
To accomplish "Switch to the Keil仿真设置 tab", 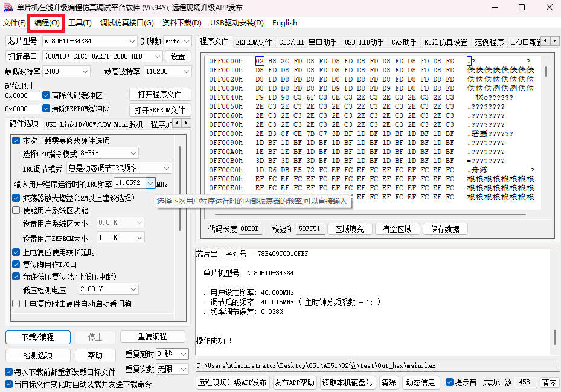I will tap(446, 42).
